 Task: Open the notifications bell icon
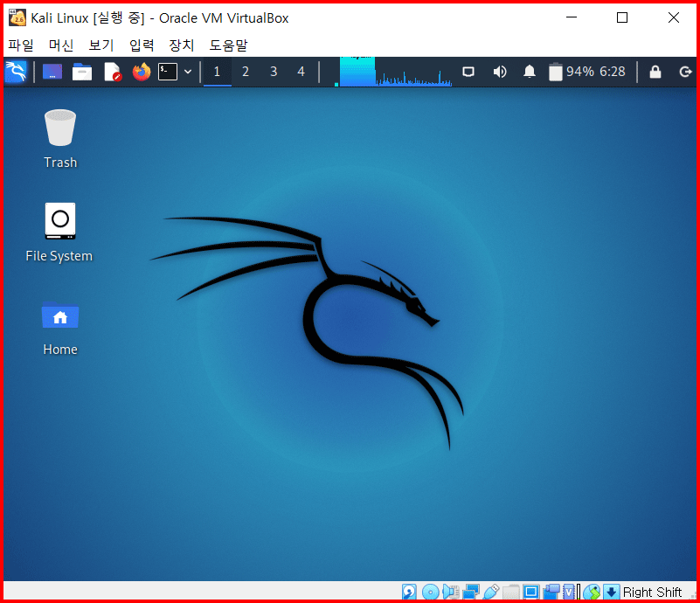click(530, 72)
